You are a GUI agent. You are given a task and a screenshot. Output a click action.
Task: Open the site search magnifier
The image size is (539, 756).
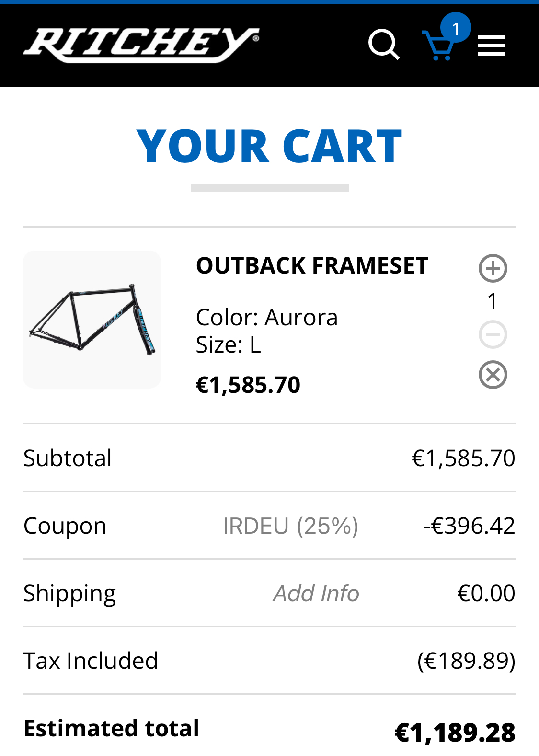[384, 45]
